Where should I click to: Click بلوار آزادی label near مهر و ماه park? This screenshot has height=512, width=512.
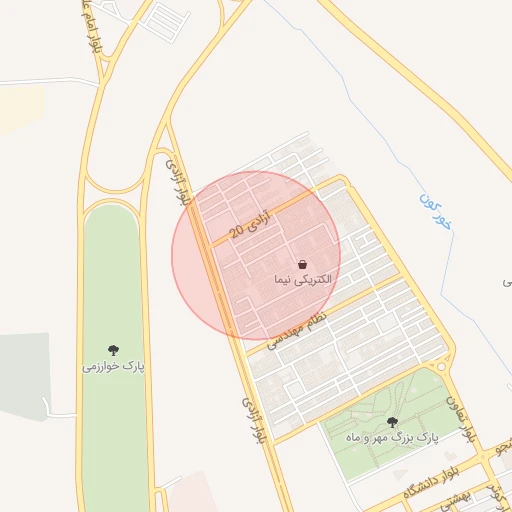click(x=254, y=421)
